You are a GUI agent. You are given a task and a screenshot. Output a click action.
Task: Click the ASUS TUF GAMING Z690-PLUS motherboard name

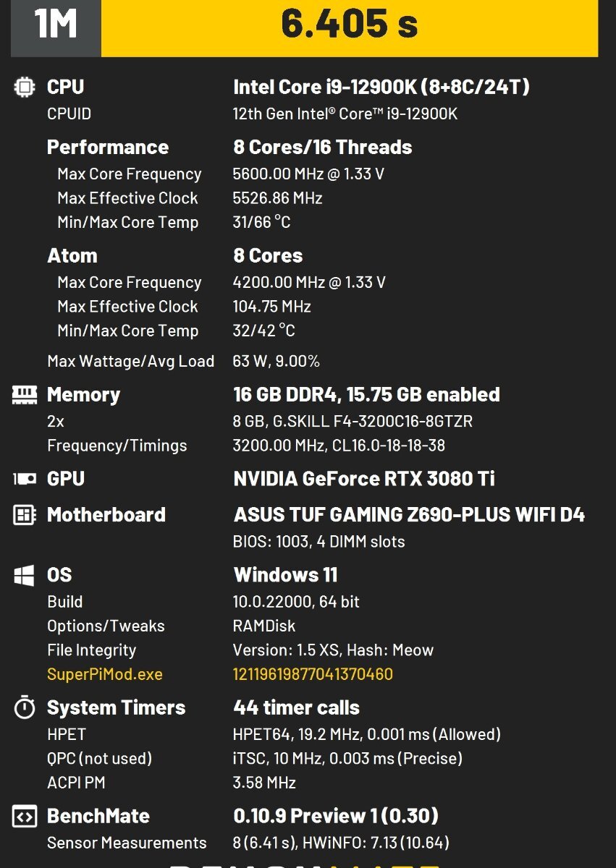409,515
